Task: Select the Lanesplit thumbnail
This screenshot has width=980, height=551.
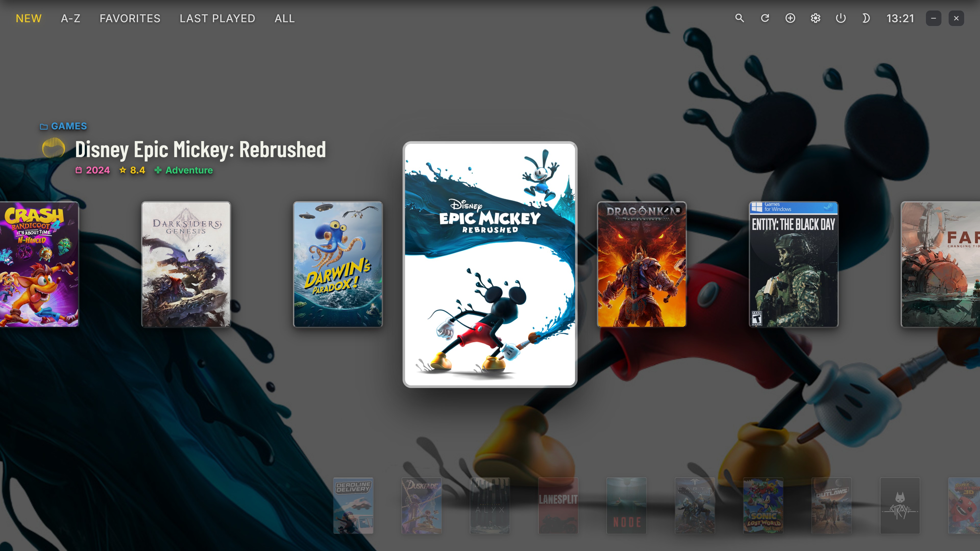Action: tap(558, 505)
